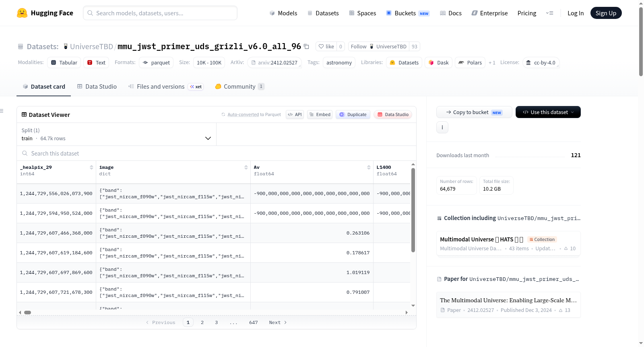644x347 pixels.
Task: Click the Duplicate button
Action: 353,114
